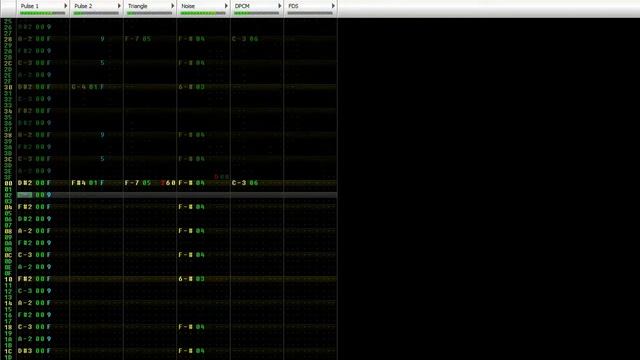
Task: Select Noise F-# 04 in row 1C
Action: coord(191,351)
